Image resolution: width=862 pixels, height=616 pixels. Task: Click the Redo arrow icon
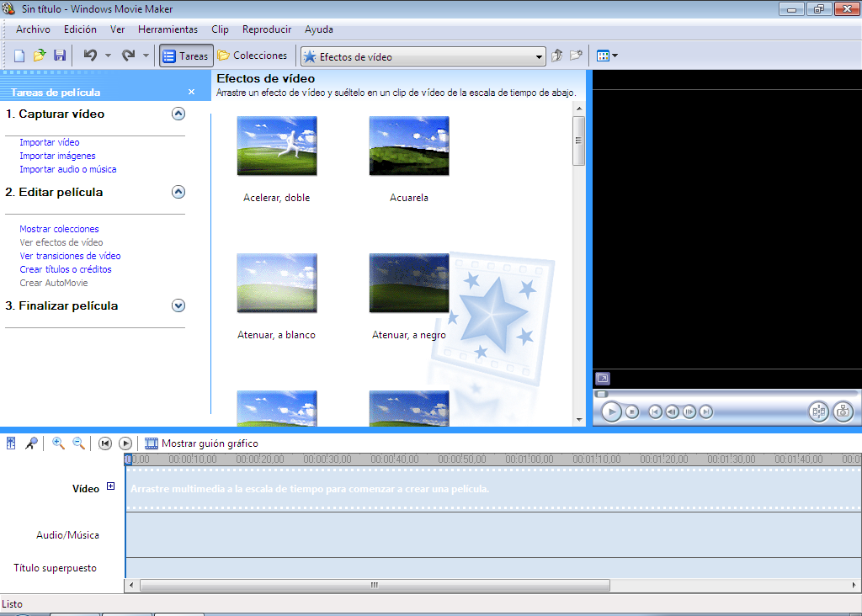coord(128,56)
